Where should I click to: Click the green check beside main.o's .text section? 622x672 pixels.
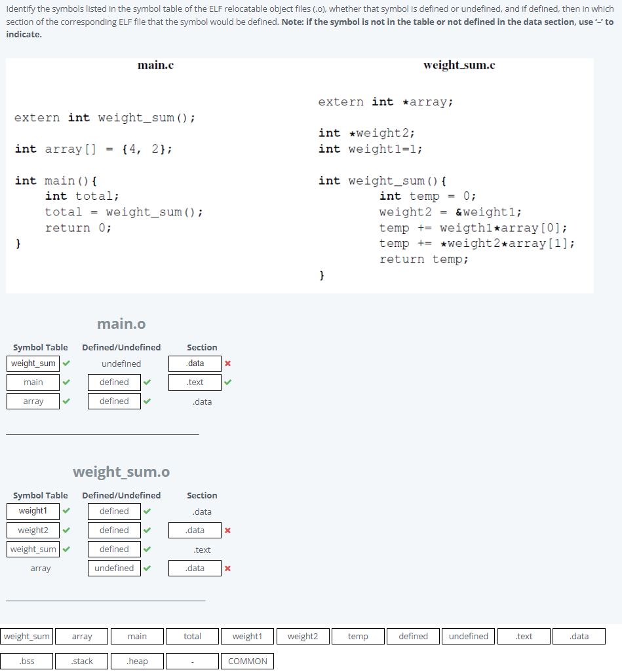pos(228,382)
